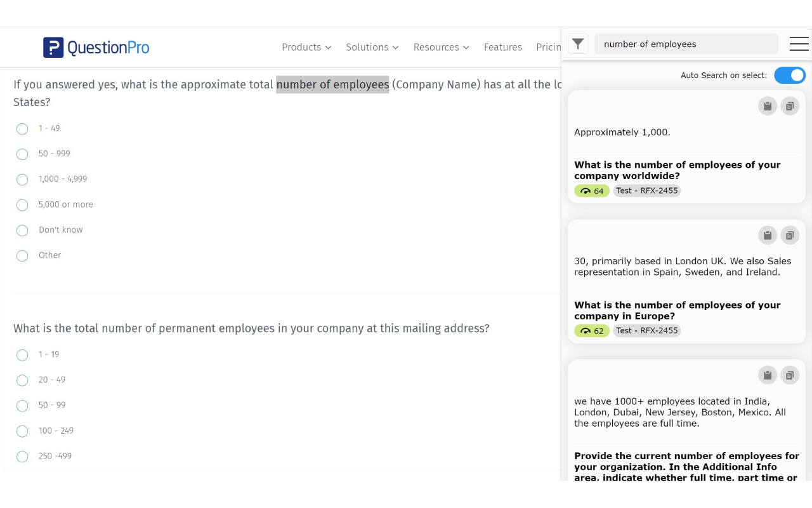Click the 'Test - RFX-2455' tag on worldwide question
Screen dimensions: 812x508
point(646,190)
